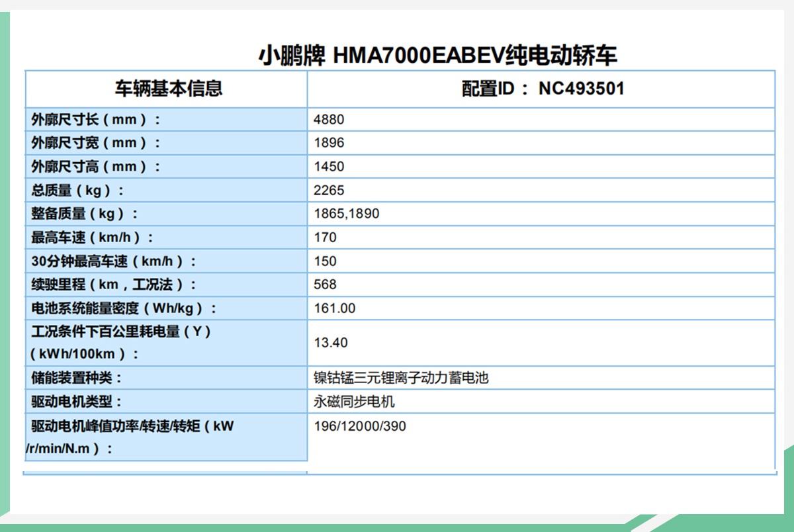This screenshot has width=794, height=532.
Task: Click the value 1896
Action: point(324,143)
